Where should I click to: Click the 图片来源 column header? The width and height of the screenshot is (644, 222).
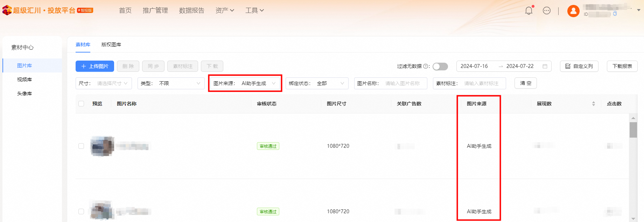click(x=477, y=104)
